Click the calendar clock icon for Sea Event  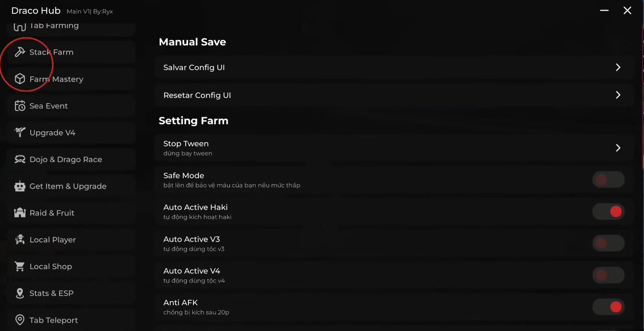coord(20,106)
